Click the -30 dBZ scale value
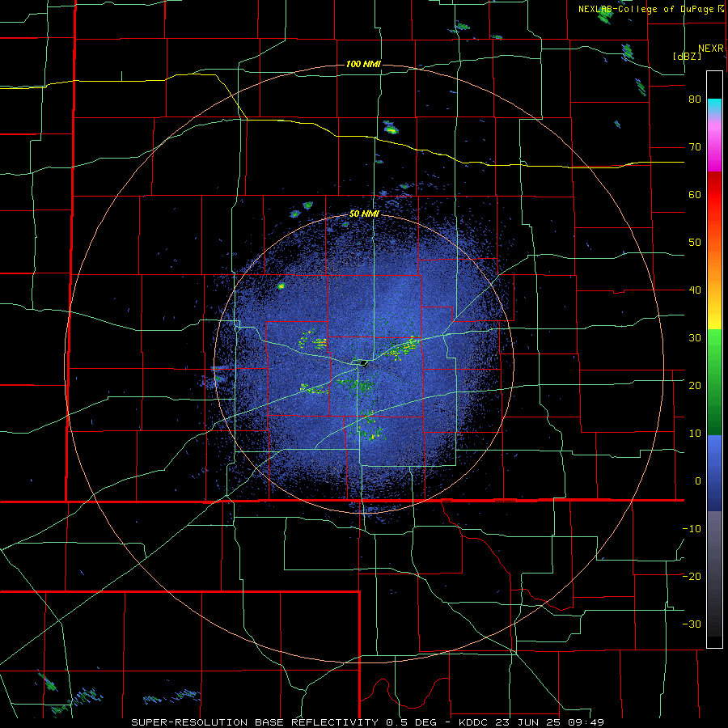The width and height of the screenshot is (728, 728). click(x=692, y=624)
